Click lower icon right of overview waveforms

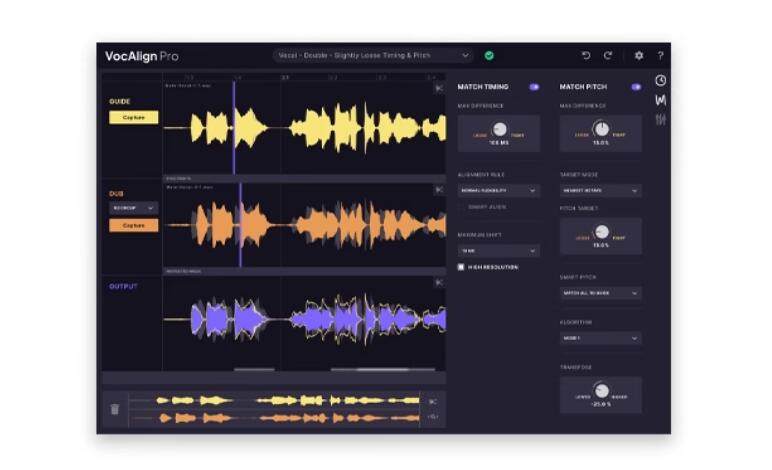click(x=433, y=416)
